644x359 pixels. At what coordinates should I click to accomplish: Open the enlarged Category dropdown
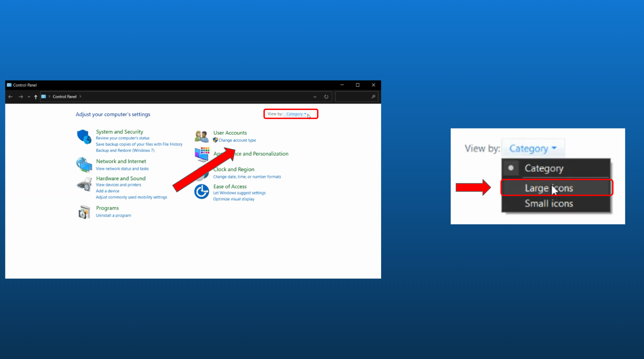(x=533, y=148)
